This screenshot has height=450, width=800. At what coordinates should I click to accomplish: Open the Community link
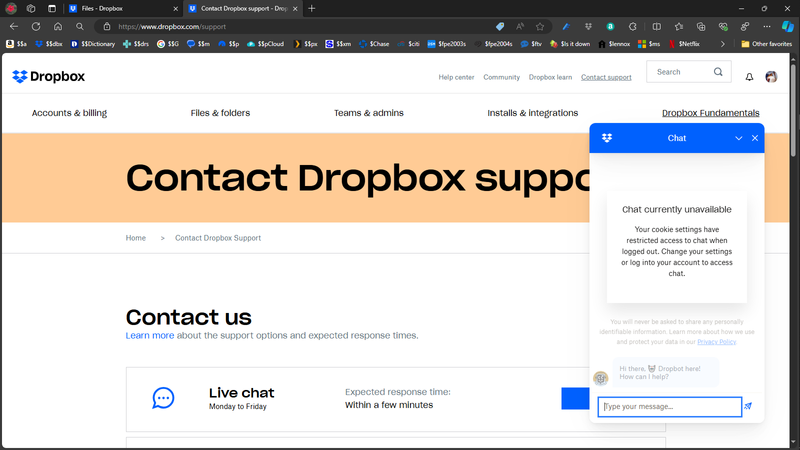click(x=502, y=78)
